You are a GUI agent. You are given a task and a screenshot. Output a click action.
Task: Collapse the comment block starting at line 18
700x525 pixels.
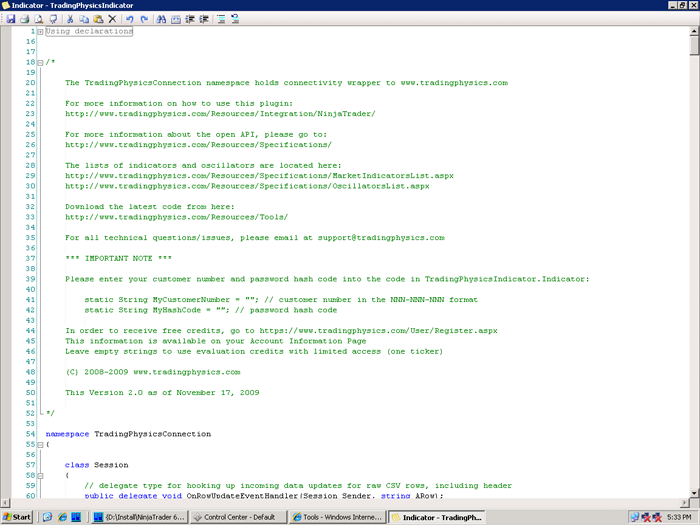point(40,62)
